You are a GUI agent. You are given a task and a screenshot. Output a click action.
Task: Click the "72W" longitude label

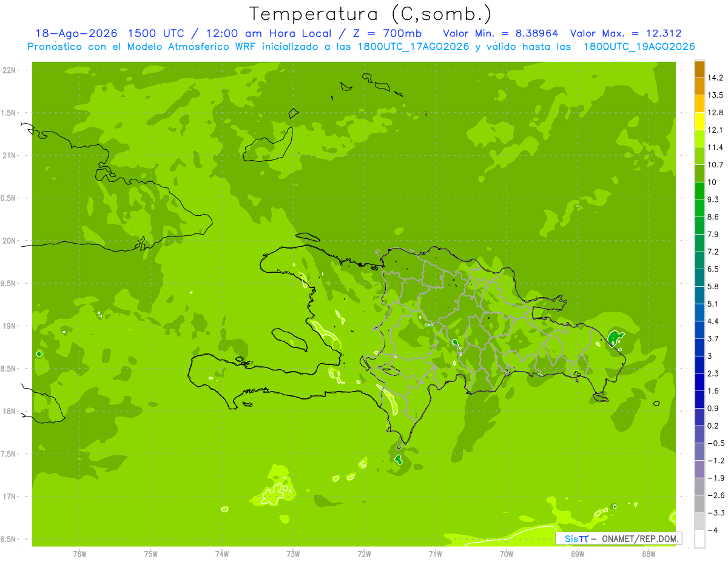pyautogui.click(x=364, y=554)
